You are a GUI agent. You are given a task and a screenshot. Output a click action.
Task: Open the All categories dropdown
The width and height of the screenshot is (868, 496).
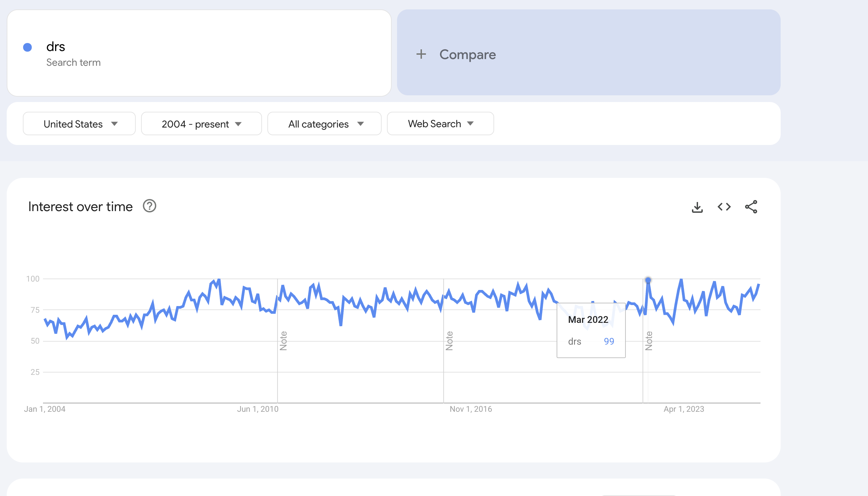pyautogui.click(x=324, y=123)
